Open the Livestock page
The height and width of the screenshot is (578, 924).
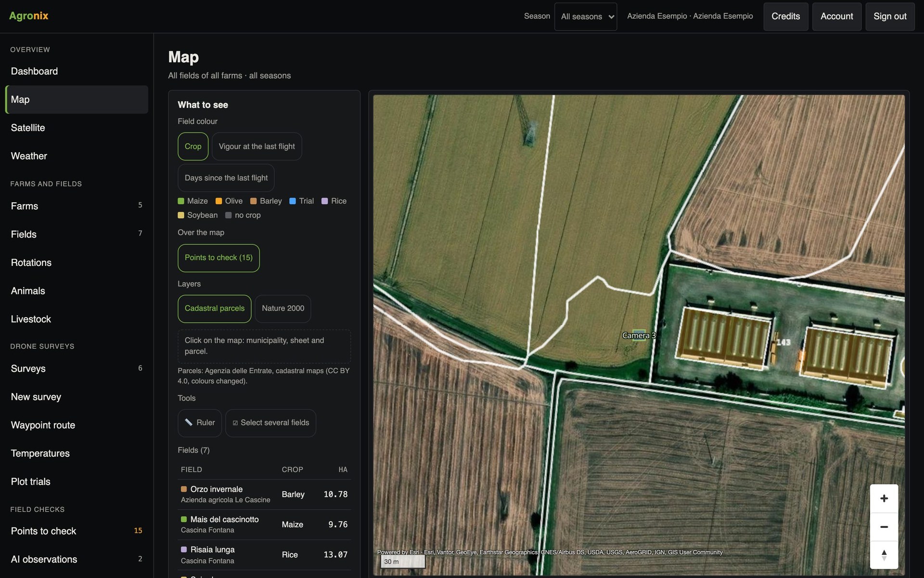[x=77, y=319]
